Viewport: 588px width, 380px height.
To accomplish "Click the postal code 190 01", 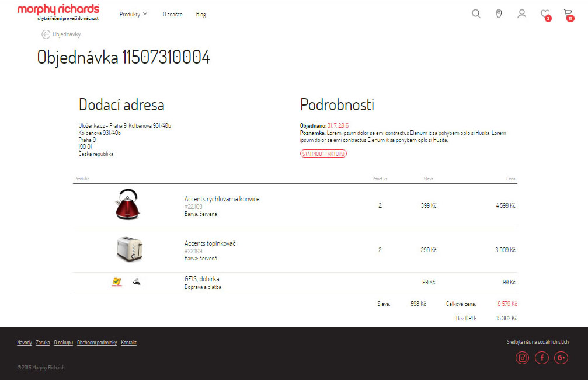I will click(x=85, y=147).
